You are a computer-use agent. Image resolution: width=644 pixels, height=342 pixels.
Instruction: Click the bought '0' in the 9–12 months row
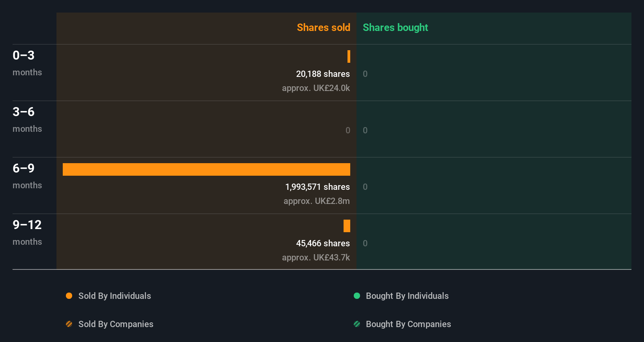(x=365, y=243)
